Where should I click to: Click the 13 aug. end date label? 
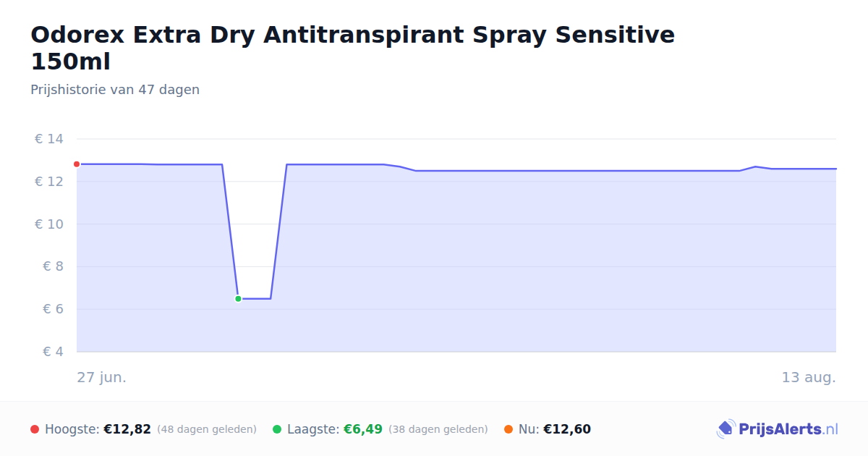tap(809, 378)
